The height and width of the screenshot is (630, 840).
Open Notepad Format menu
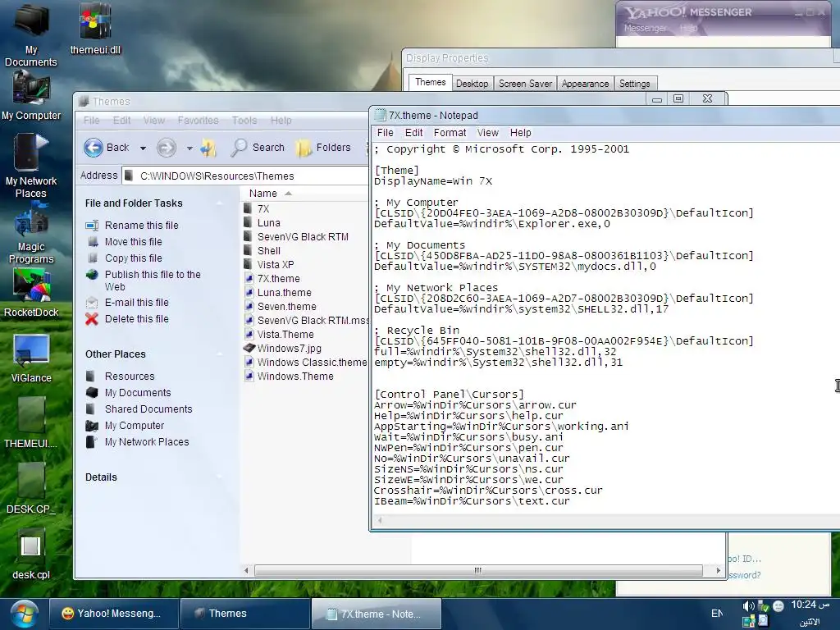click(450, 133)
